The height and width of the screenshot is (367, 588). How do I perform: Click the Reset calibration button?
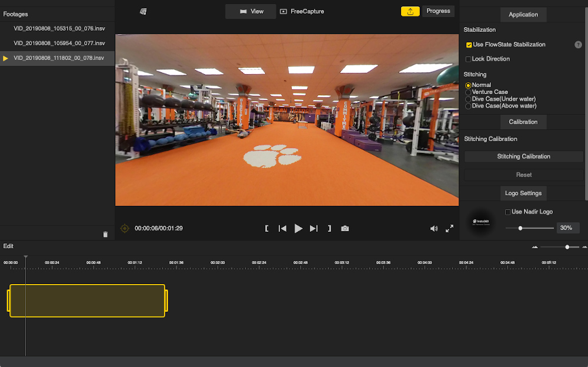(x=523, y=175)
